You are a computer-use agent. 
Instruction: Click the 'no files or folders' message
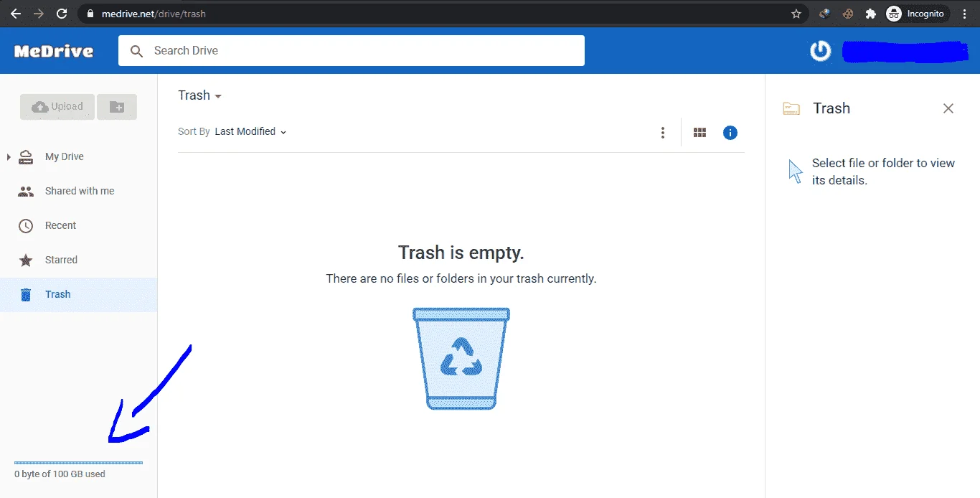(x=461, y=278)
